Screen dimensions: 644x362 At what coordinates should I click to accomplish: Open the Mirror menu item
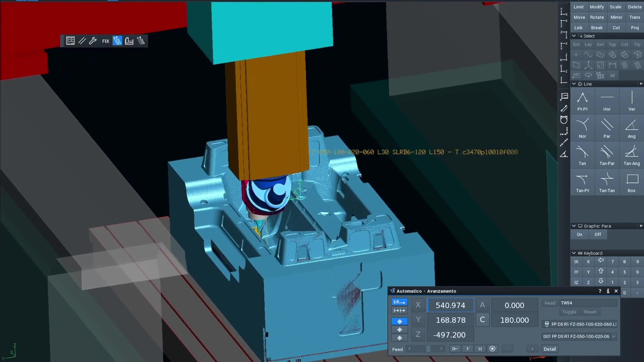pos(616,17)
